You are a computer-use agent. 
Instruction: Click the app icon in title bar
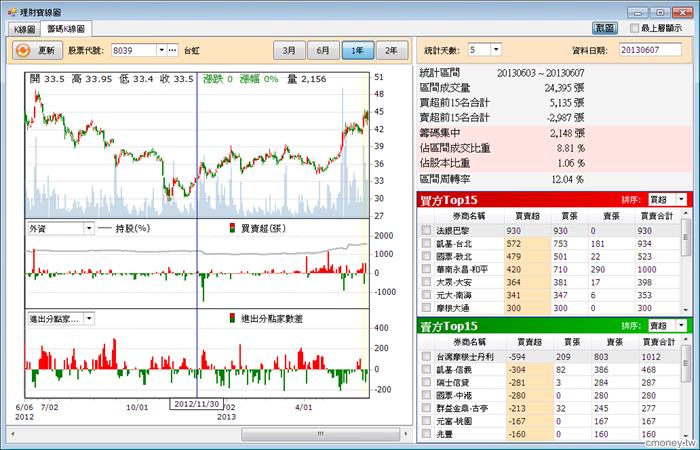12,12
